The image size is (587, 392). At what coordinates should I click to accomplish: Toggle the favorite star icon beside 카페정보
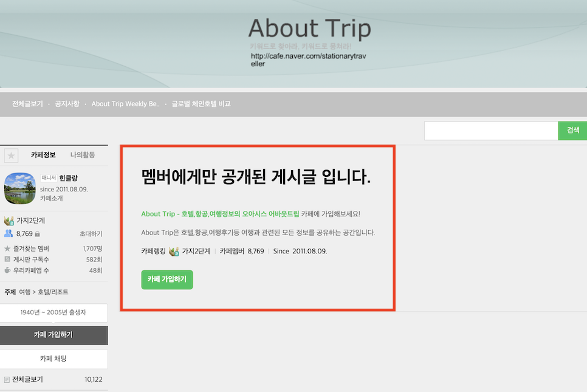pyautogui.click(x=11, y=156)
